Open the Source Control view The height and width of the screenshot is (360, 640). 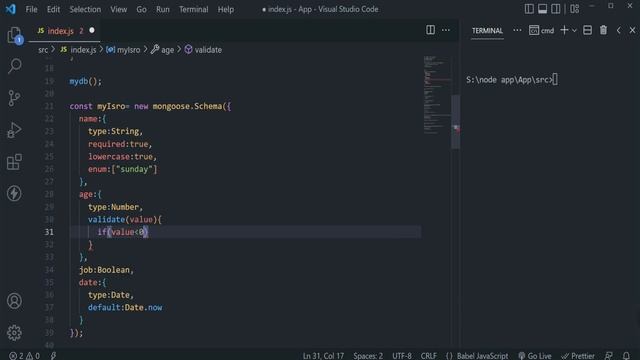14,98
